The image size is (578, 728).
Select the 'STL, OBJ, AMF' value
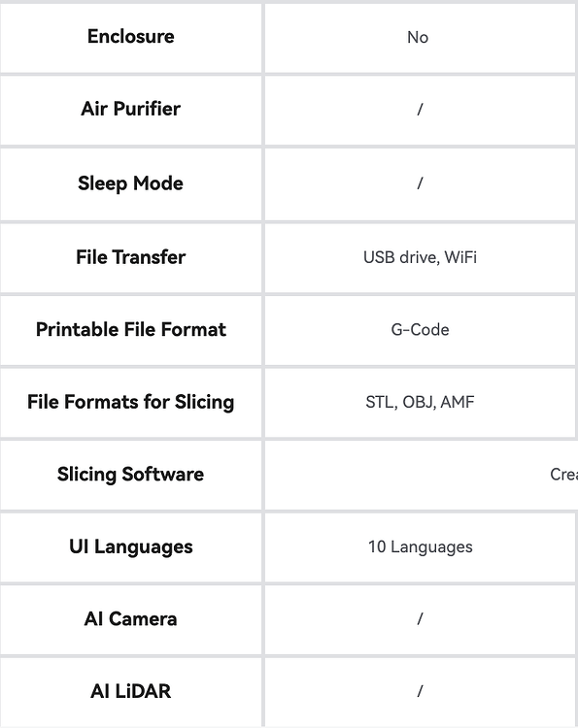click(420, 402)
